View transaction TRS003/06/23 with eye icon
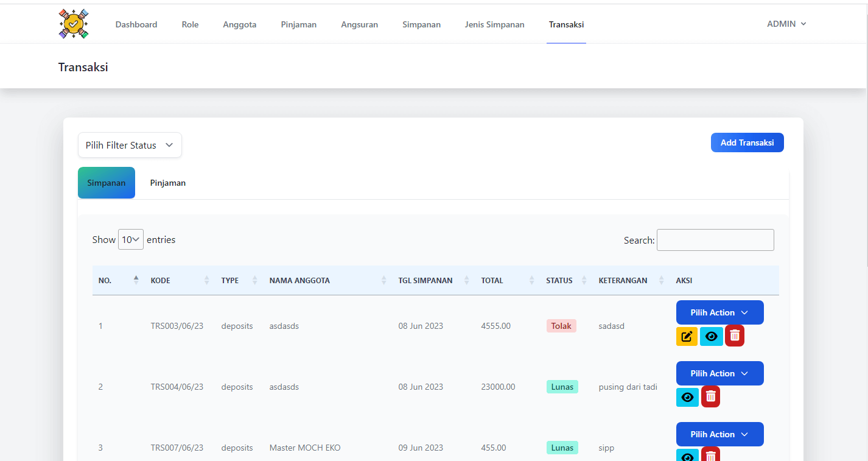 [712, 336]
